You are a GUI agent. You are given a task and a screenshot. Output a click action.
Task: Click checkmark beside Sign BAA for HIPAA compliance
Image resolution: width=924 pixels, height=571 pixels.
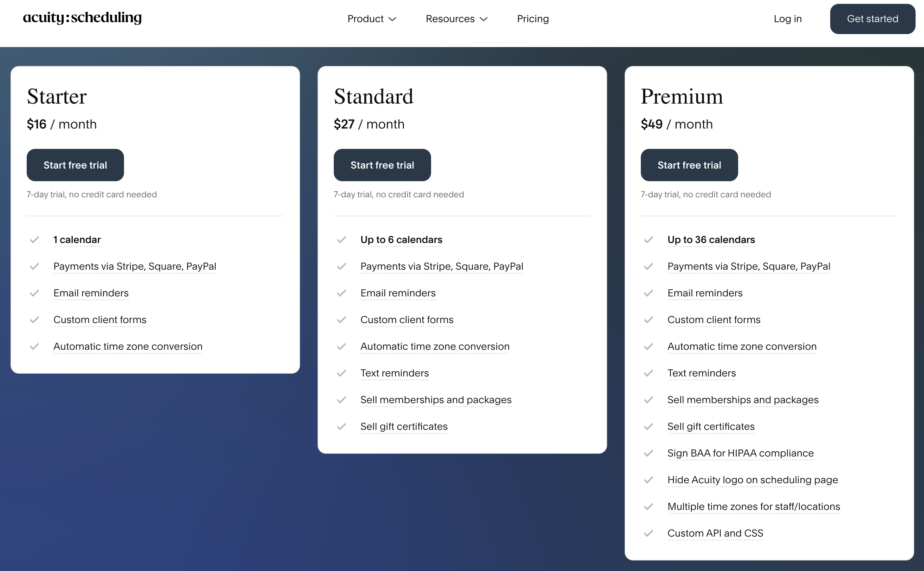pyautogui.click(x=648, y=453)
